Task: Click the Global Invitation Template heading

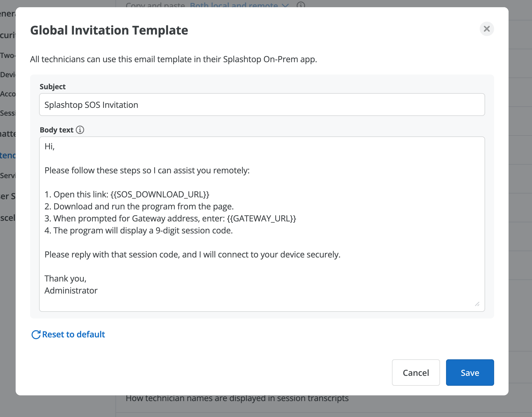Action: pyautogui.click(x=109, y=30)
